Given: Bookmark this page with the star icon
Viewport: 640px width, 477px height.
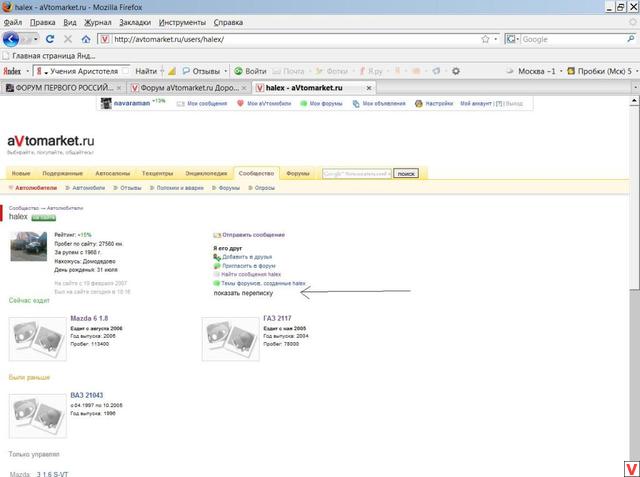Looking at the screenshot, I should coord(485,39).
